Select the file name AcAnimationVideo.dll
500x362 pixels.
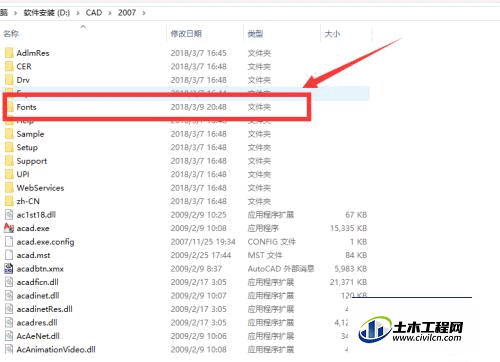[x=56, y=350]
